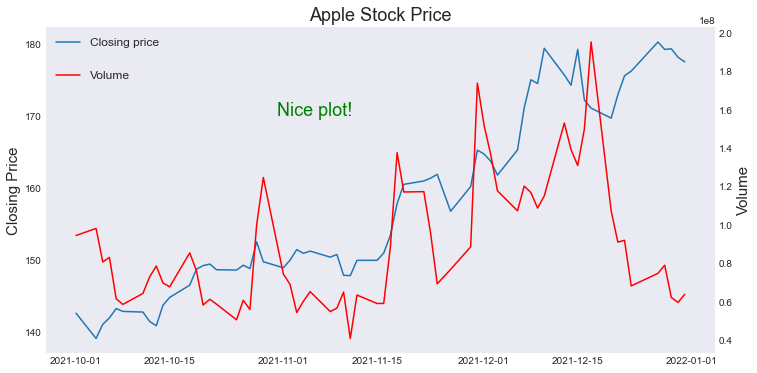Click the 2021-12-15 x-axis tick label
Image resolution: width=757 pixels, height=373 pixels.
pyautogui.click(x=575, y=361)
